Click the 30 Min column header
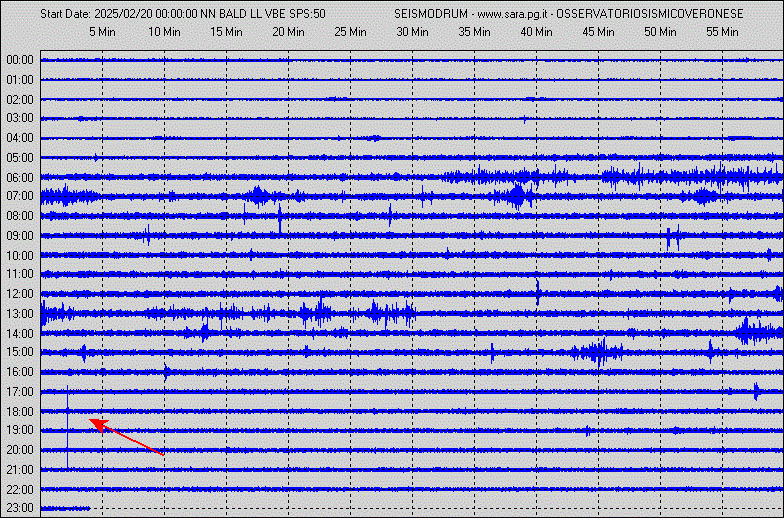Screen dimensions: 784x518 tap(412, 32)
